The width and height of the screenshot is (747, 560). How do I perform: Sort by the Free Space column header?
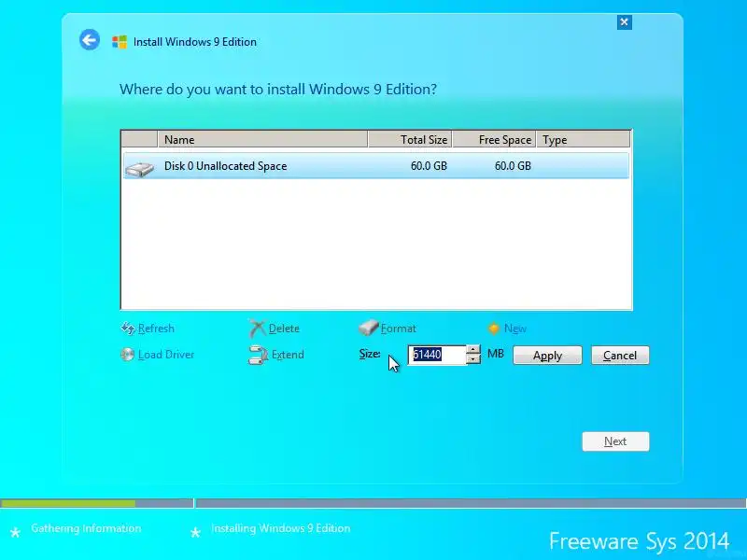(x=494, y=139)
